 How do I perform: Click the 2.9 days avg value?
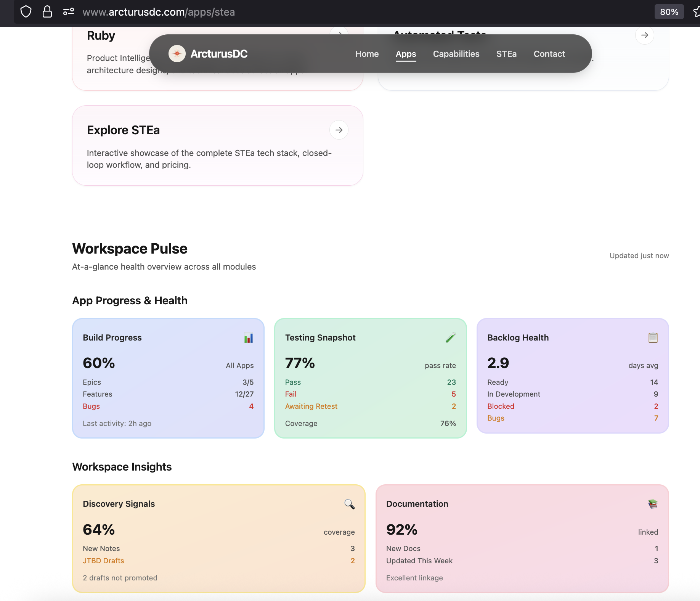[498, 363]
